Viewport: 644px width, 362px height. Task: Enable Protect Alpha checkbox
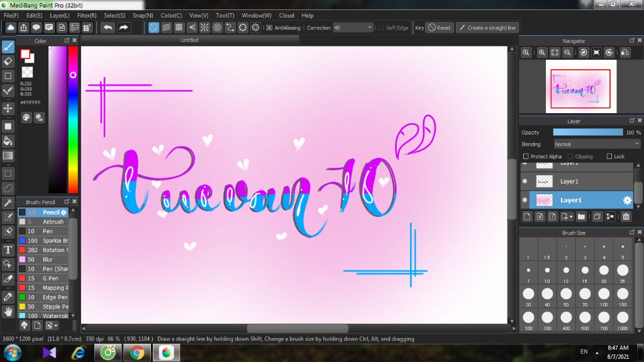click(526, 156)
